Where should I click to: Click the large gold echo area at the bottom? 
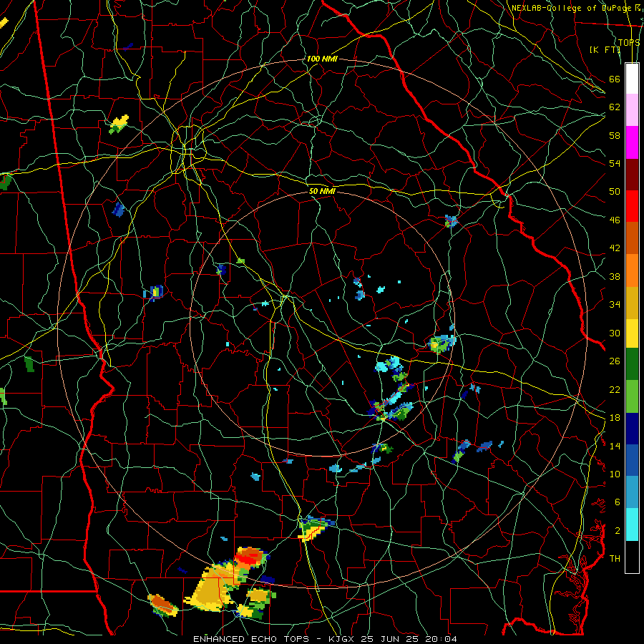point(210,588)
